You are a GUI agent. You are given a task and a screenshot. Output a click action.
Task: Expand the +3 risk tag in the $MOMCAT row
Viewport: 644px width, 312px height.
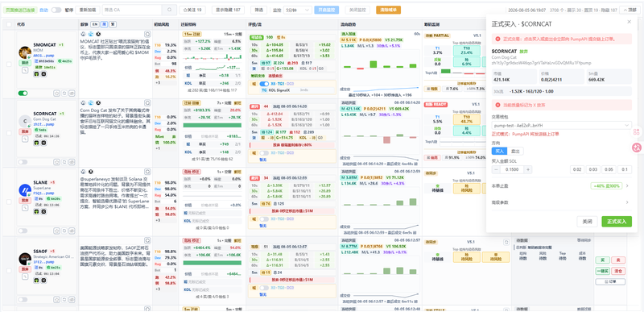point(158,83)
